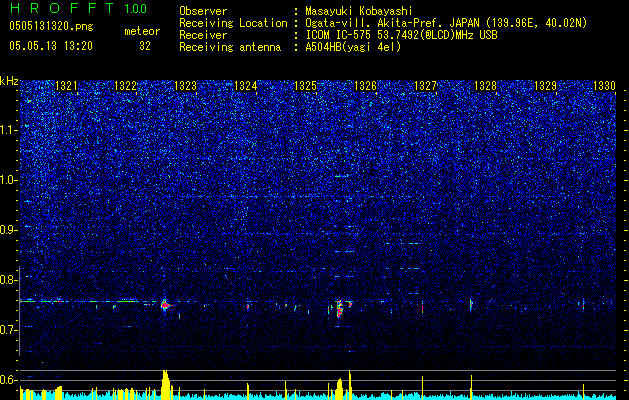Select the filename 0505131320.png
Screen dimensions: 629x400
(51, 26)
